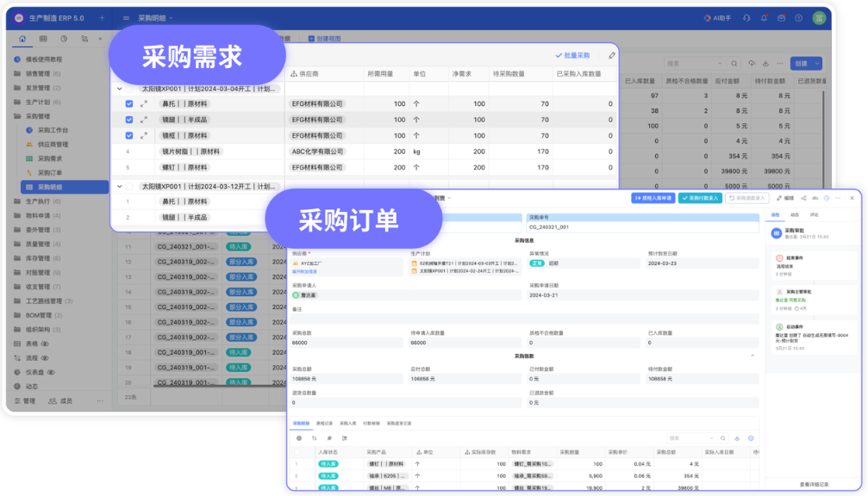Open the inbox icon in top bar
Viewport: 868px width, 496px height.
(x=781, y=18)
